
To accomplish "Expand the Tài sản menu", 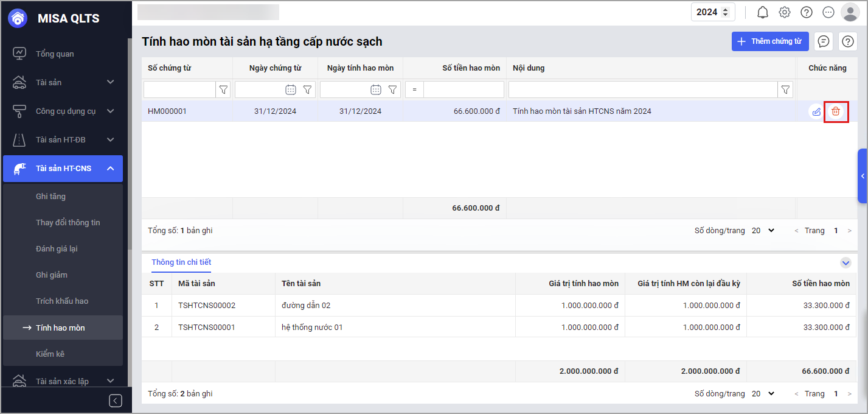I will click(x=110, y=82).
